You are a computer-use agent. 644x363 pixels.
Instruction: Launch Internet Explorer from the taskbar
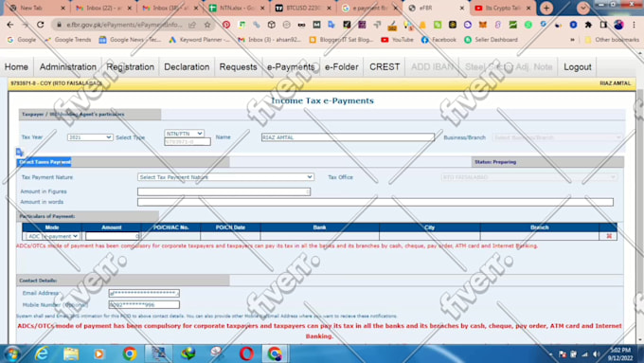coord(42,354)
